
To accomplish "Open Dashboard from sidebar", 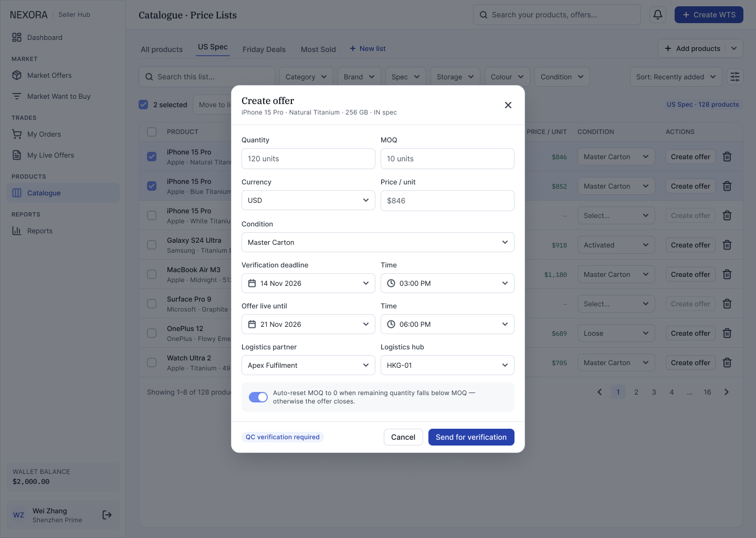I will (x=63, y=37).
